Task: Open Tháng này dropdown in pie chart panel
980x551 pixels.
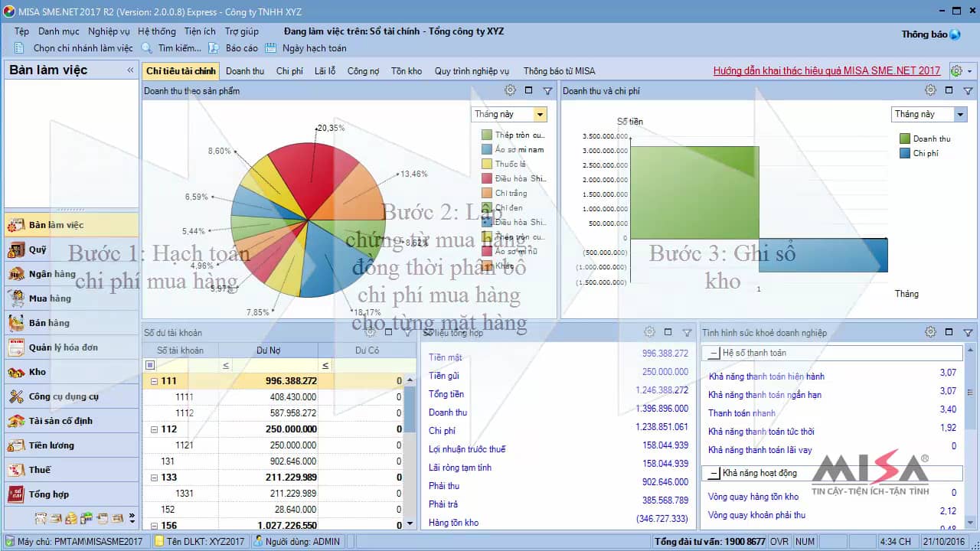Action: point(541,114)
